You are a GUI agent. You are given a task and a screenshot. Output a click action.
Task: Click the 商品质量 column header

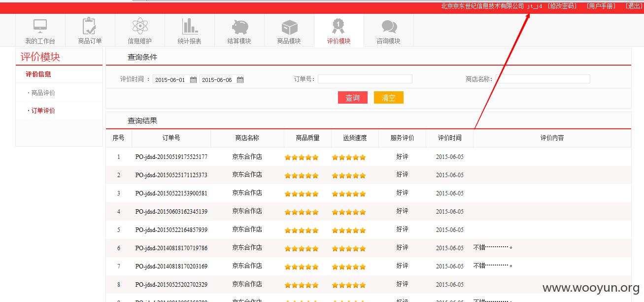308,138
